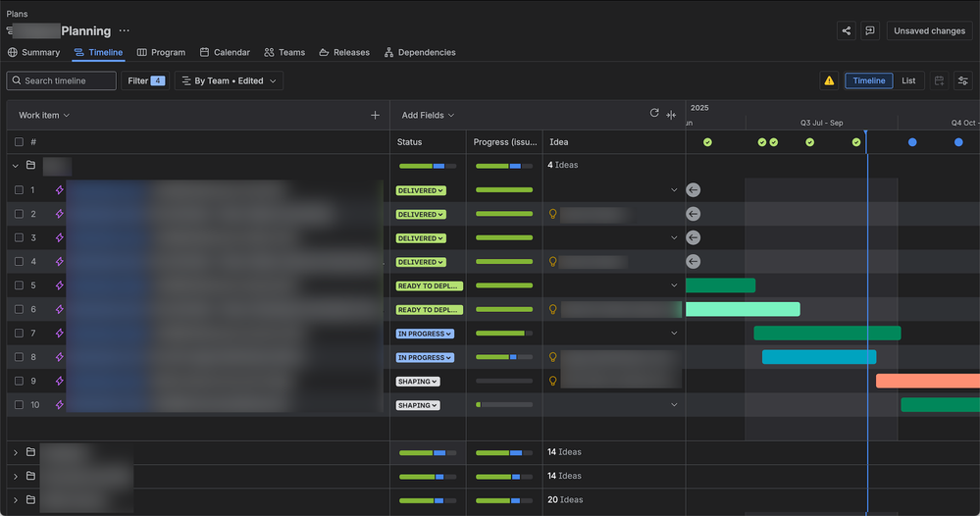This screenshot has height=516, width=980.
Task: Click the left arrow on row 2 timeline
Action: tap(694, 214)
